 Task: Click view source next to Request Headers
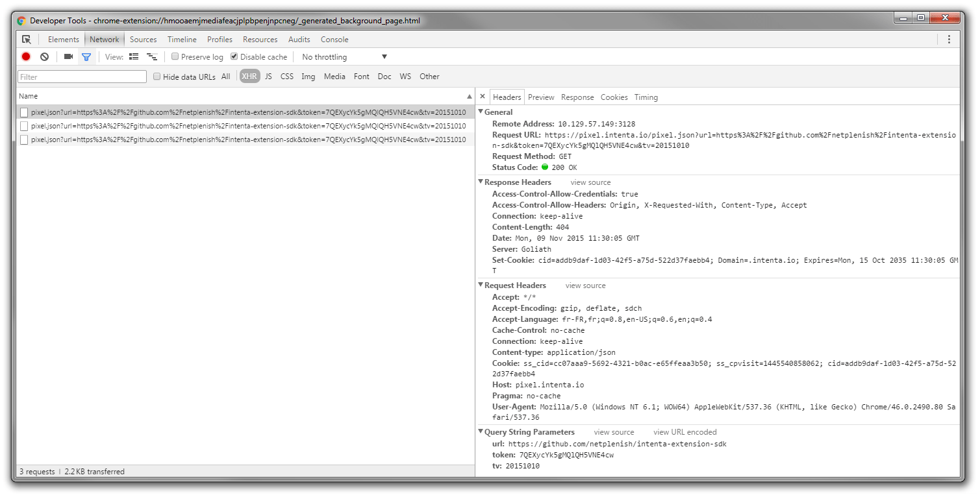click(x=585, y=285)
